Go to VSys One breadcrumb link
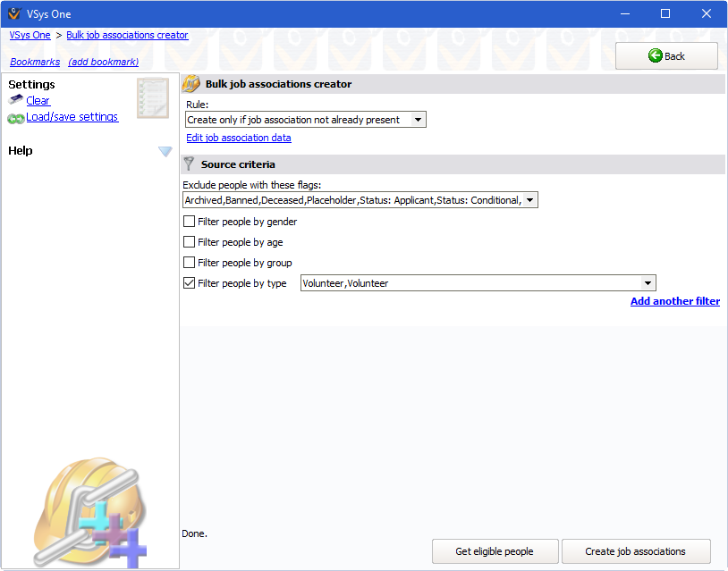Image resolution: width=728 pixels, height=571 pixels. point(30,35)
